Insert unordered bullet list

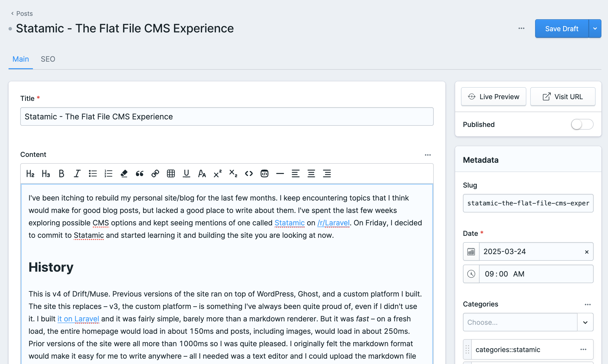(93, 174)
